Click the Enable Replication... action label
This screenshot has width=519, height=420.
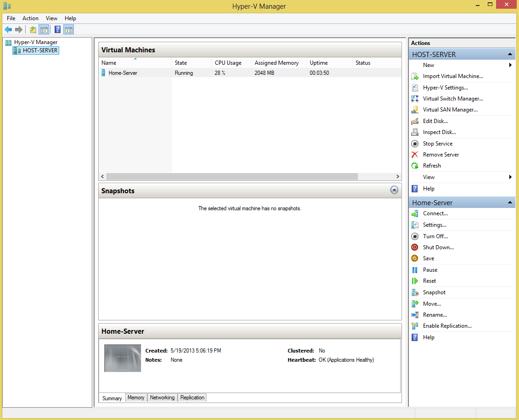click(447, 326)
